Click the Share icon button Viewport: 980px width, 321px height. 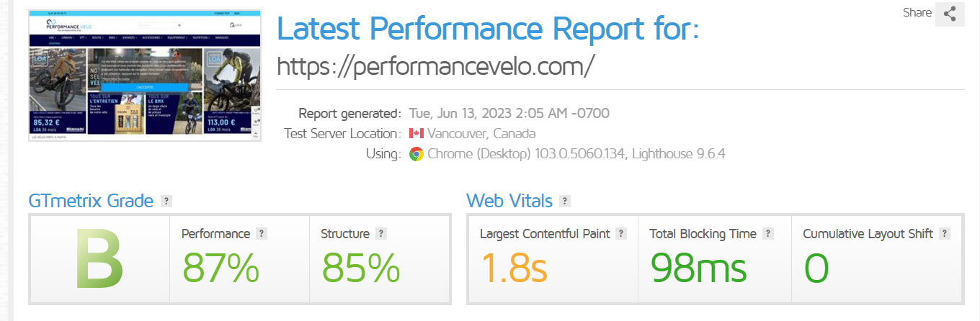pyautogui.click(x=950, y=14)
